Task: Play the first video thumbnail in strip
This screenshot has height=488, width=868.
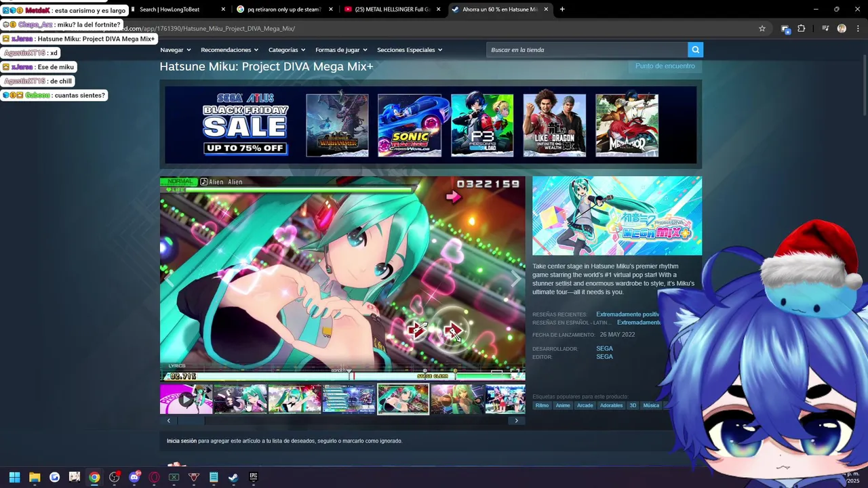Action: [186, 399]
